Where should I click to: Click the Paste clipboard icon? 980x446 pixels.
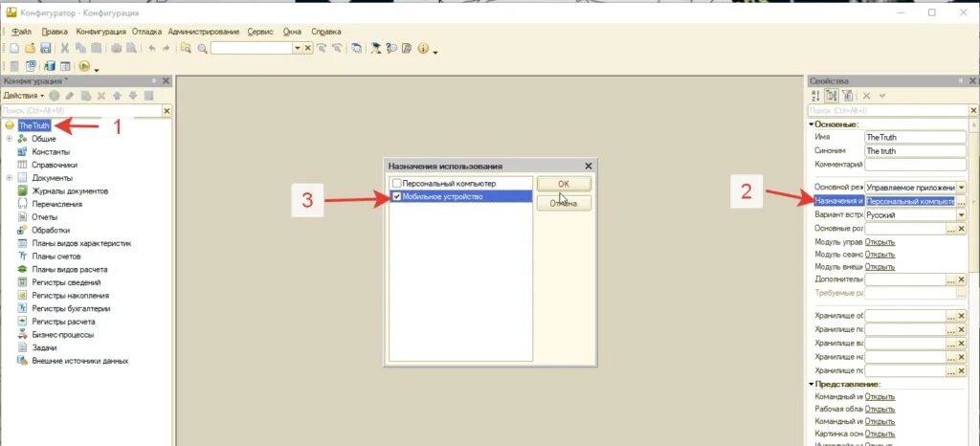pyautogui.click(x=97, y=48)
